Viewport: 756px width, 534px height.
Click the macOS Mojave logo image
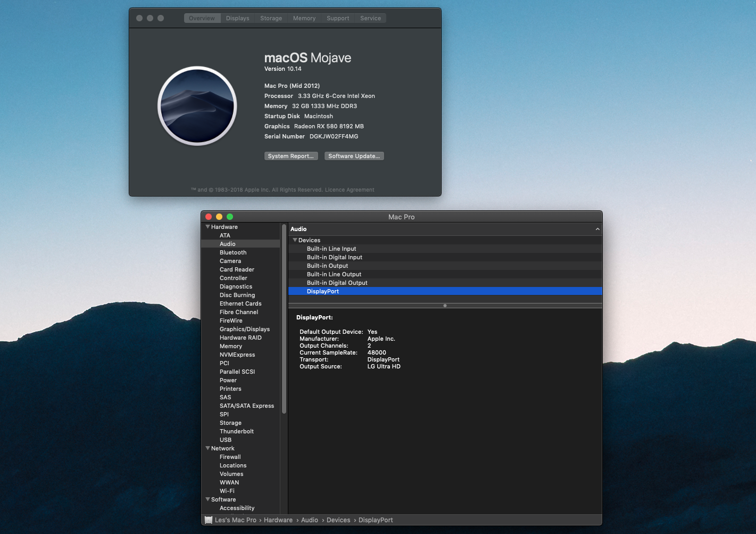[x=197, y=106]
